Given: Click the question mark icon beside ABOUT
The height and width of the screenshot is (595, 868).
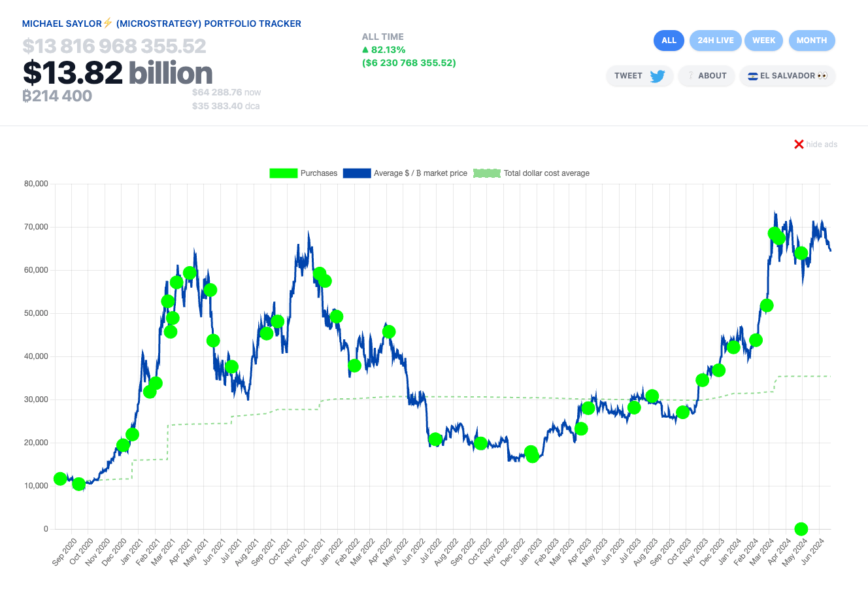Looking at the screenshot, I should point(691,76).
